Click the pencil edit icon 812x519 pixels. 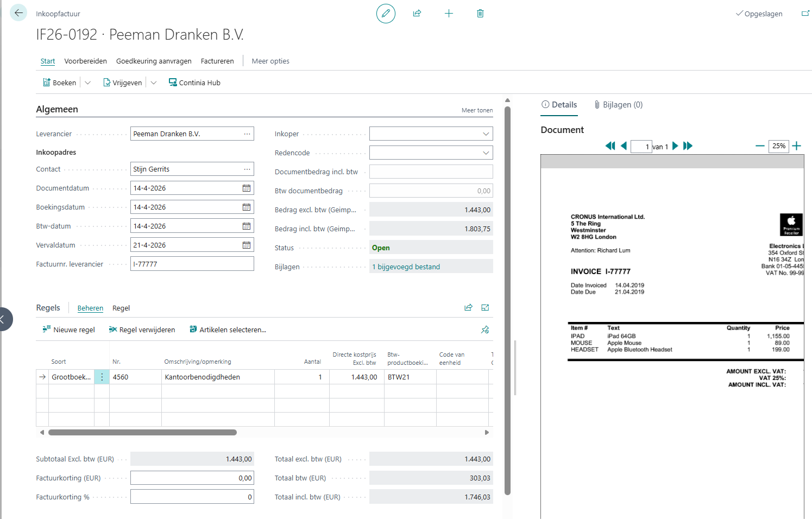click(386, 14)
